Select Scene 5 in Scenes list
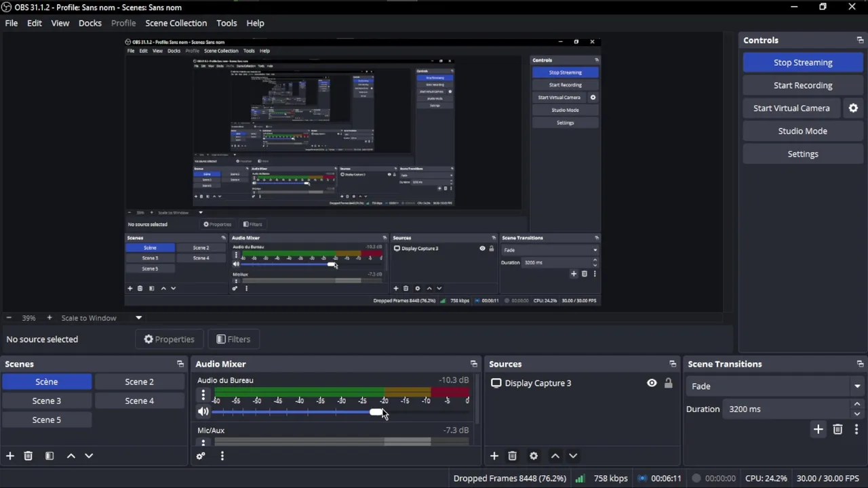The width and height of the screenshot is (868, 488). point(47,420)
